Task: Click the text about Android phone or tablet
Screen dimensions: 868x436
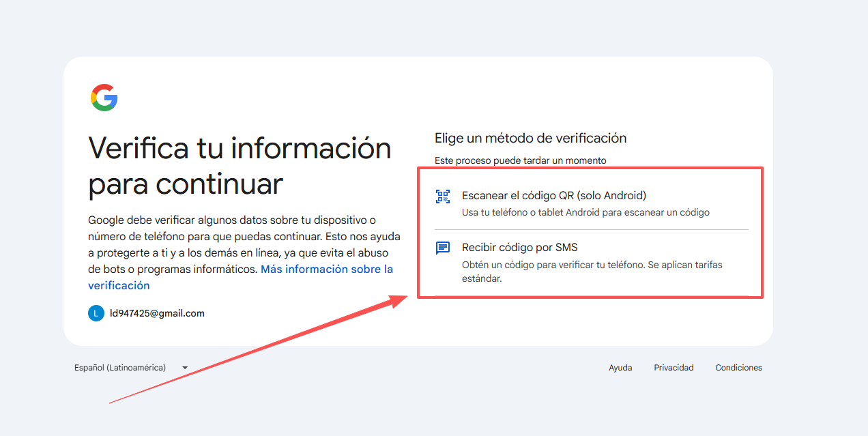Action: tap(585, 212)
